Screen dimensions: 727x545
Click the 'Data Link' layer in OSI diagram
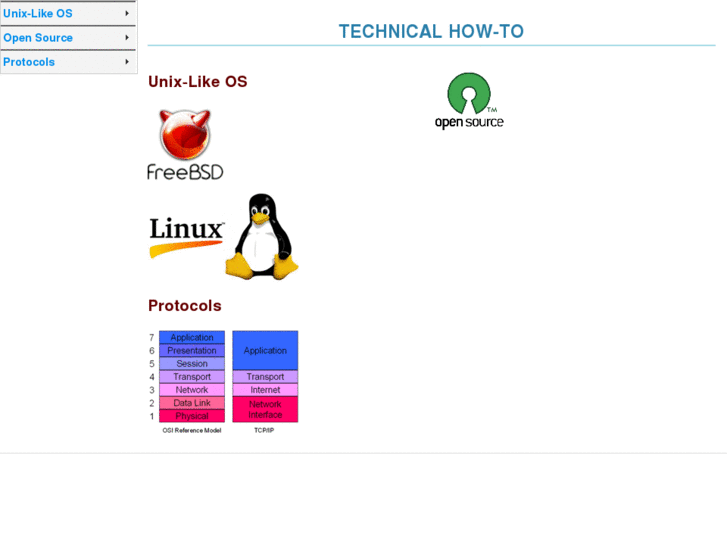click(x=192, y=403)
